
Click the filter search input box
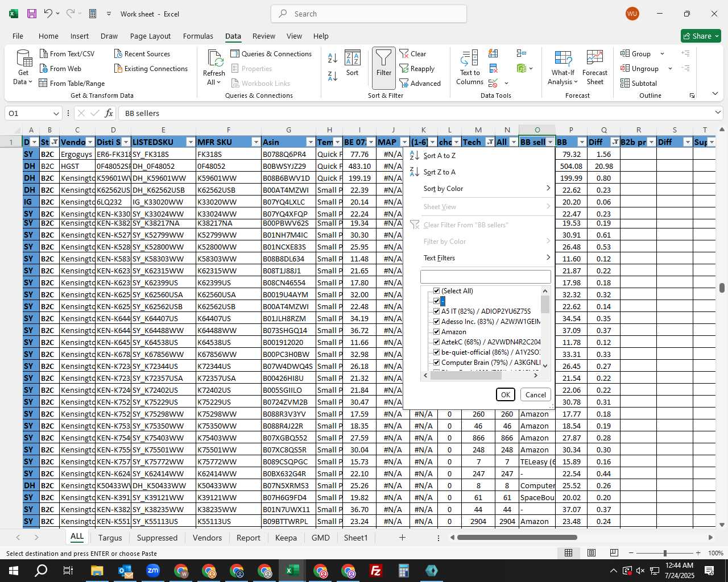tap(485, 277)
